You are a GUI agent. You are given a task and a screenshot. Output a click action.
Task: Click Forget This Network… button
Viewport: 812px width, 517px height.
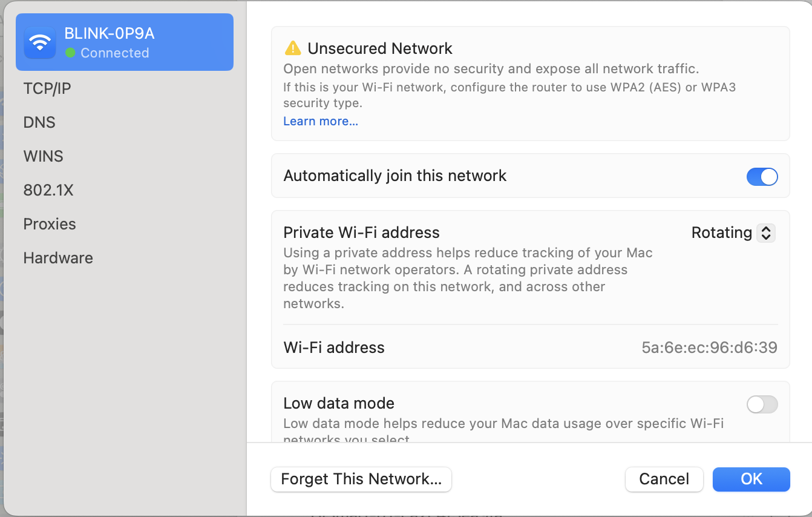(361, 479)
